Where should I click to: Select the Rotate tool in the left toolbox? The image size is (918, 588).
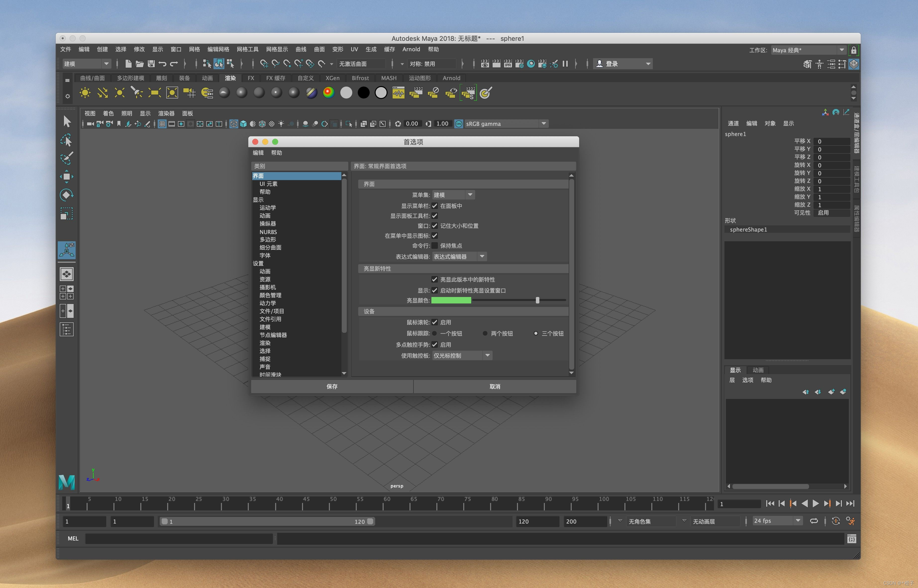click(x=66, y=195)
